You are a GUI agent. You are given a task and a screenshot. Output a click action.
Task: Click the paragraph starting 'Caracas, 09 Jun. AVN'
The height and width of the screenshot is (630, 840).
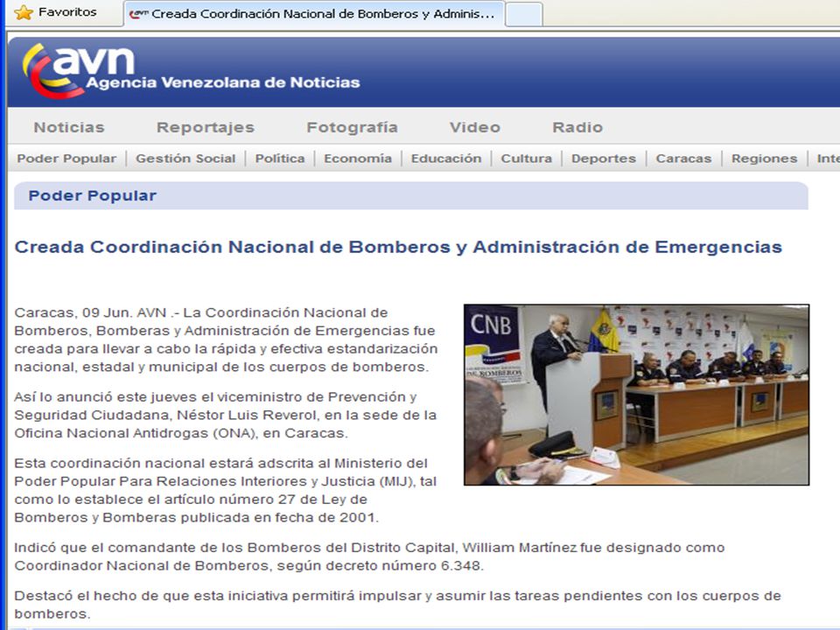tap(226, 339)
